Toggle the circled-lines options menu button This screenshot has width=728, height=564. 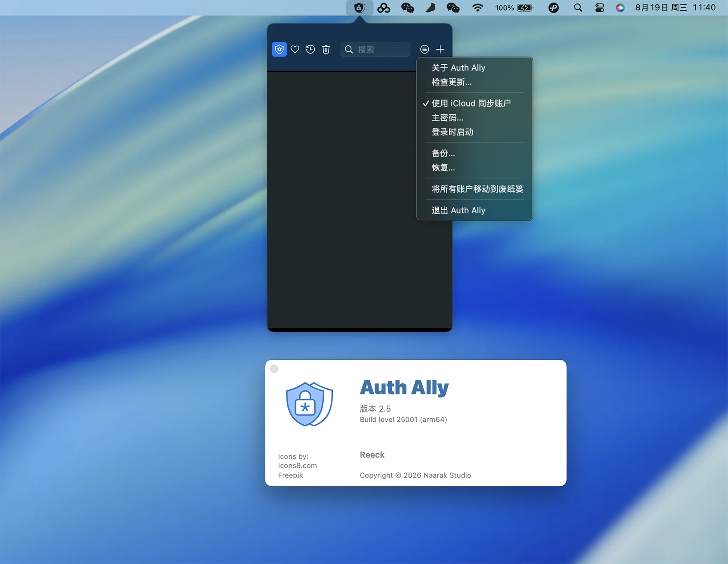[424, 49]
